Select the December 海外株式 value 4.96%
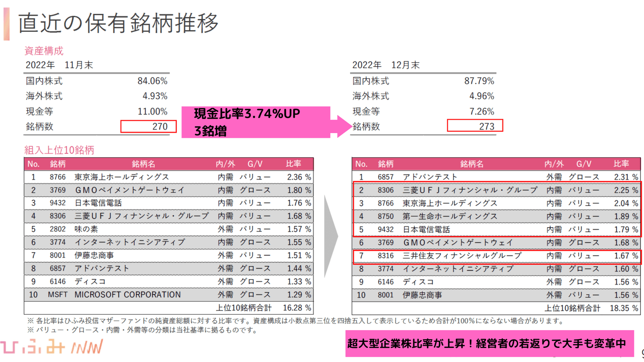The width and height of the screenshot is (644, 362). [x=482, y=96]
